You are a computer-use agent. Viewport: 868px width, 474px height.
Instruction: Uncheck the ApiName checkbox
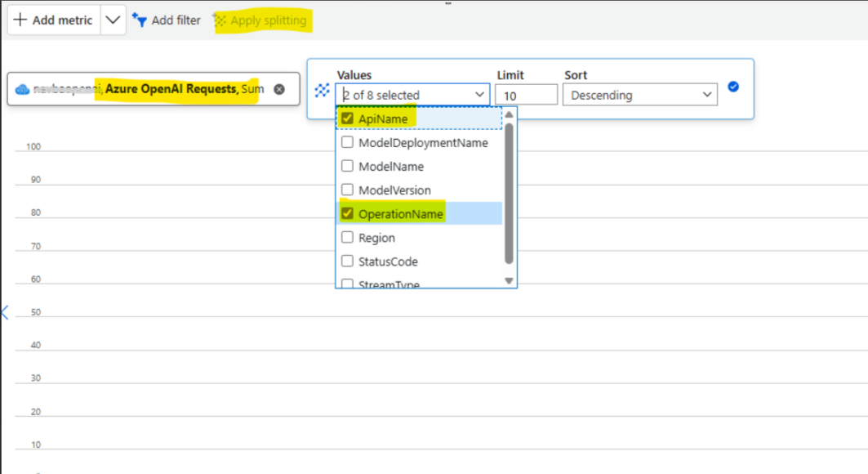coord(347,118)
